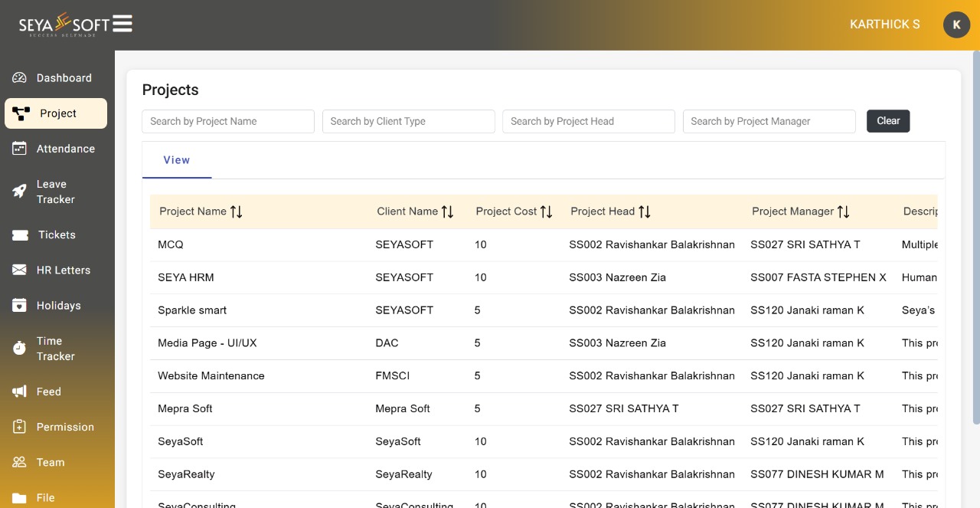Viewport: 980px width, 508px height.
Task: Sort by Project Head arrows
Action: (x=645, y=211)
